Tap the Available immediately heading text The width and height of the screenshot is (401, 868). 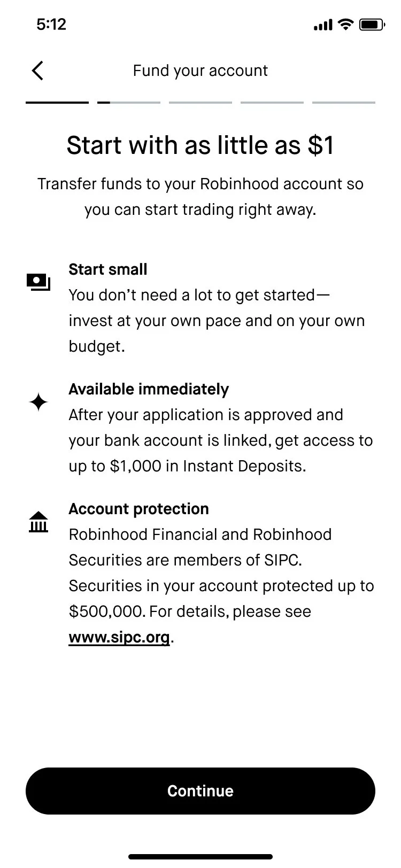click(x=149, y=389)
